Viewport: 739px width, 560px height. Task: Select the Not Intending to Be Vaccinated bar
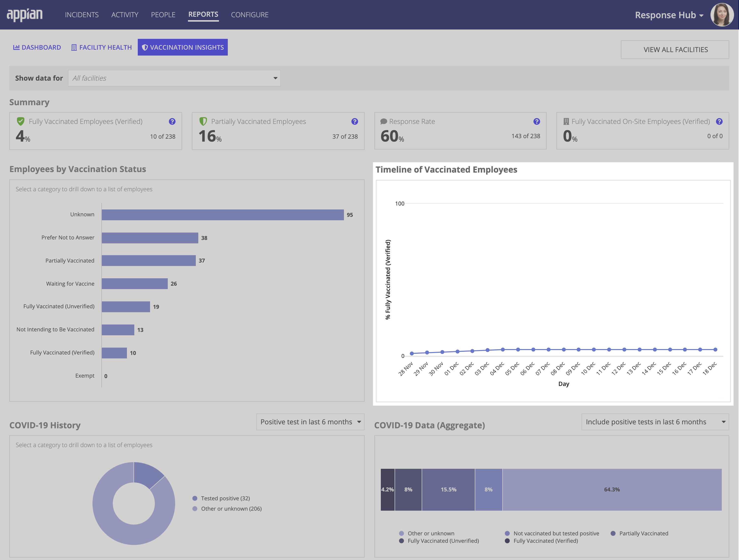(118, 330)
